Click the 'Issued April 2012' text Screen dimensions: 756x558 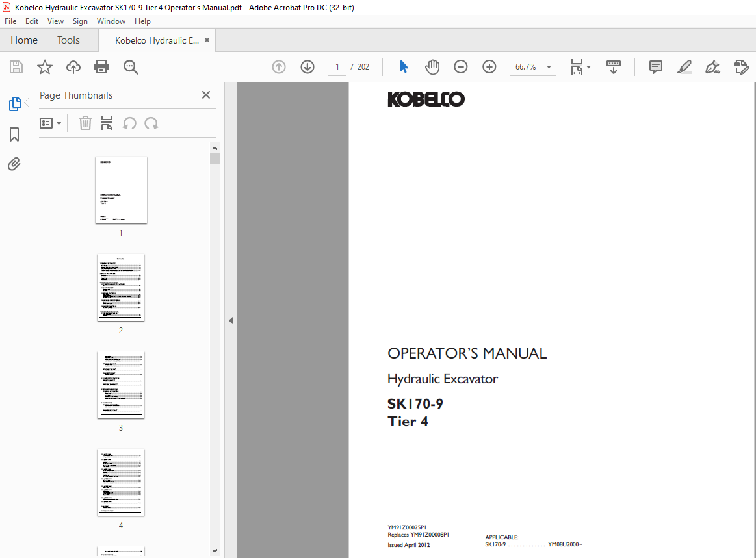tap(409, 545)
